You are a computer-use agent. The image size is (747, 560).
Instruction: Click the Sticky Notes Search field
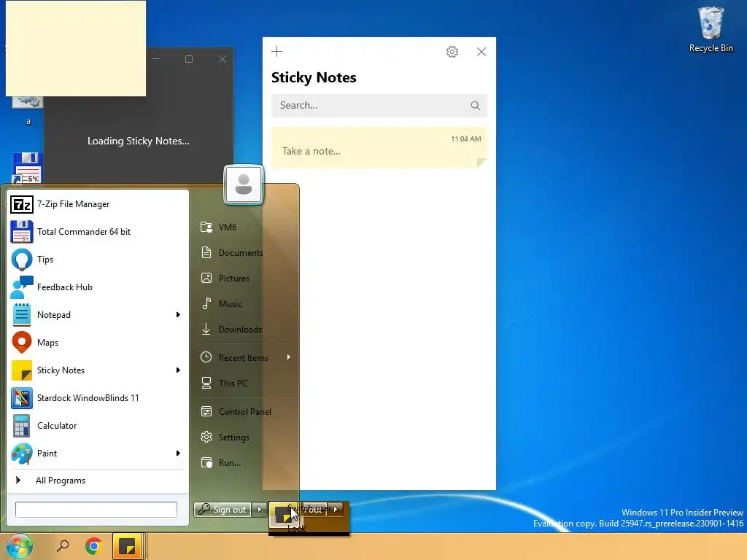(x=379, y=106)
